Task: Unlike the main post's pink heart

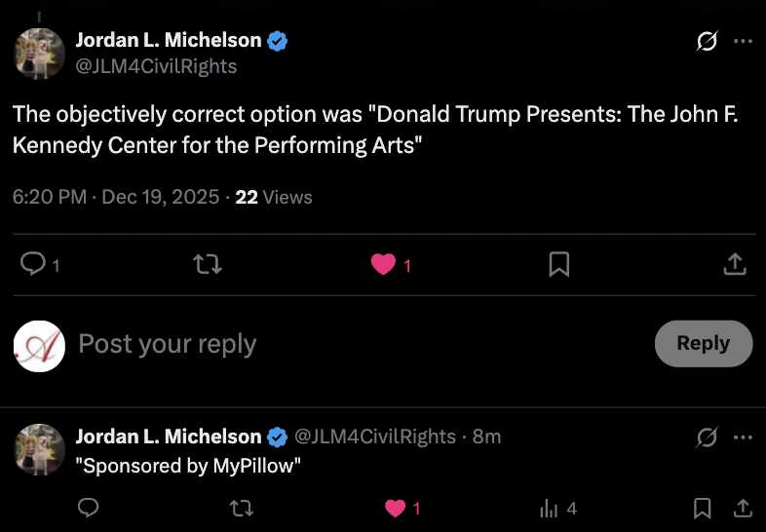Action: [x=383, y=264]
